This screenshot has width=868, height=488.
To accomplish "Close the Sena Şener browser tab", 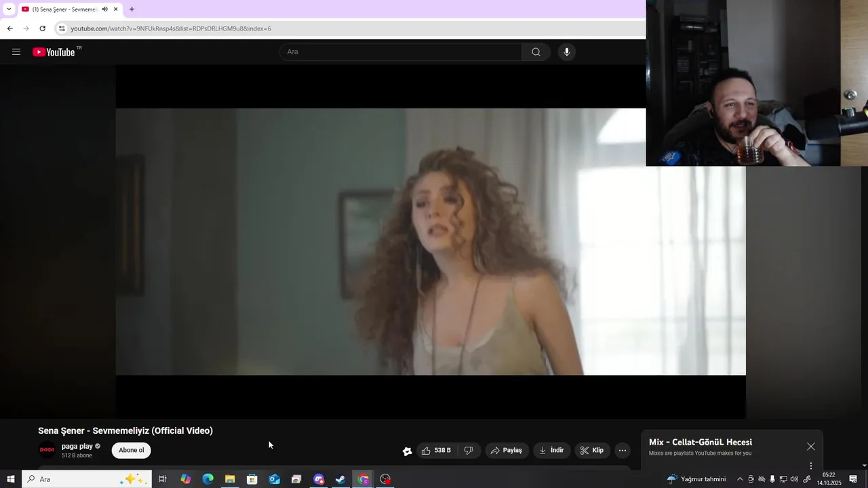I will click(115, 9).
